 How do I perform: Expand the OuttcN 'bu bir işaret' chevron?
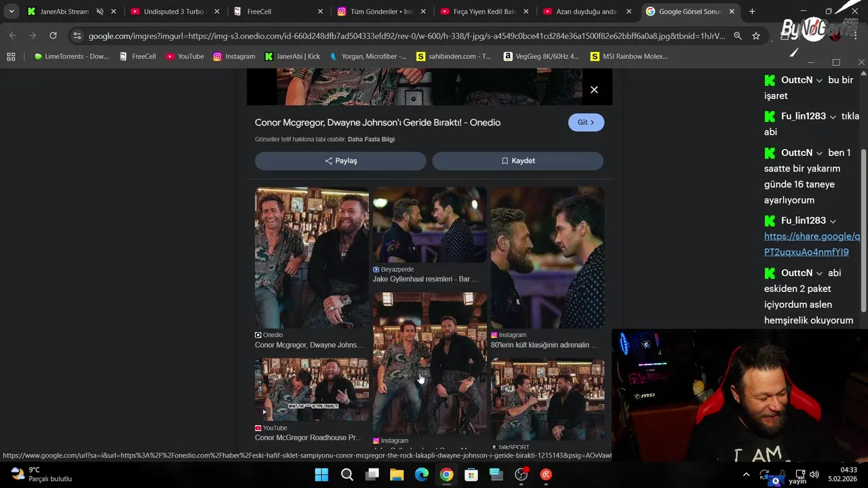[x=819, y=80]
